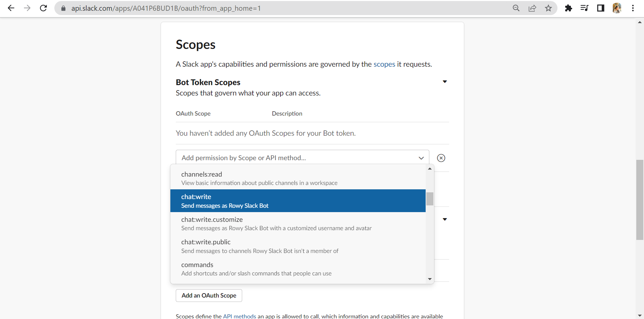Open the Extensions puzzle icon
The width and height of the screenshot is (644, 319).
tap(568, 8)
